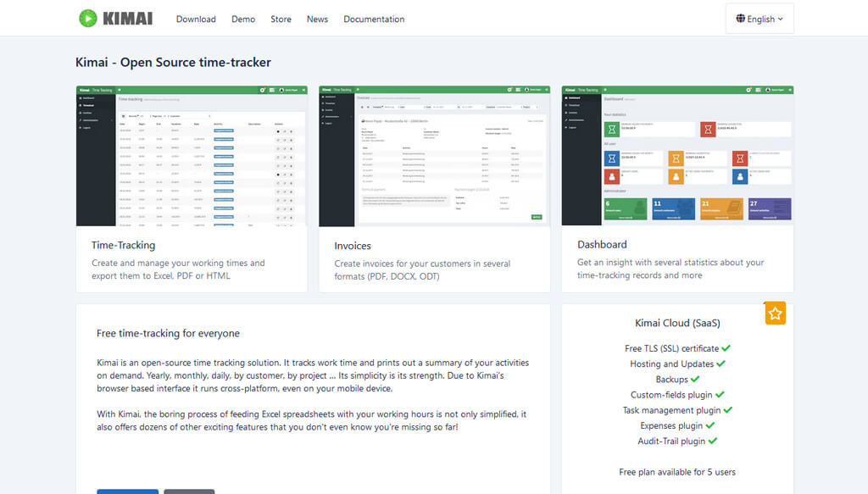Click 'Audit-Trail plugin' text
This screenshot has height=494, width=868.
(671, 441)
